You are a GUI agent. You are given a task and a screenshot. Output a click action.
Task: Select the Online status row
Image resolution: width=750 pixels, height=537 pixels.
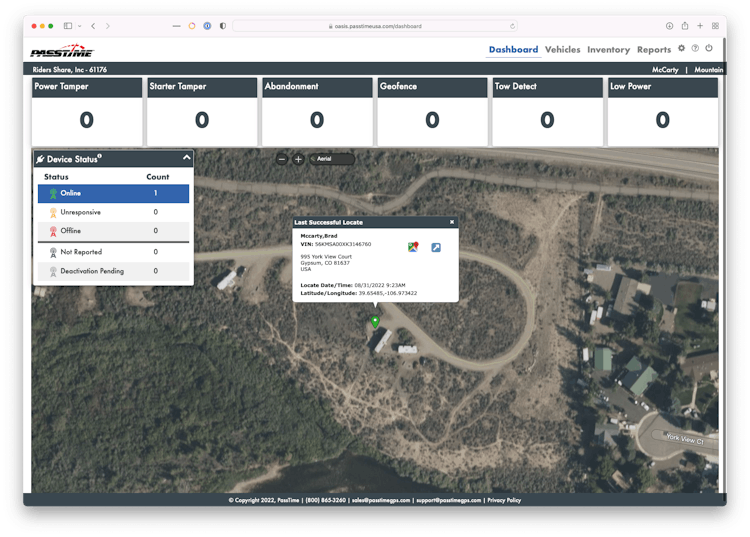point(113,193)
